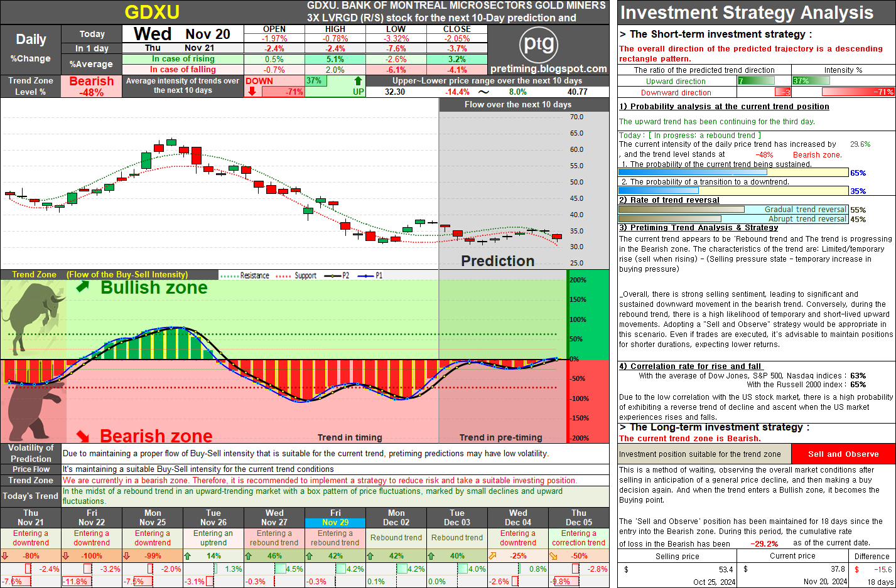Select the Thu Dec 05 forecast column header

coord(579,518)
